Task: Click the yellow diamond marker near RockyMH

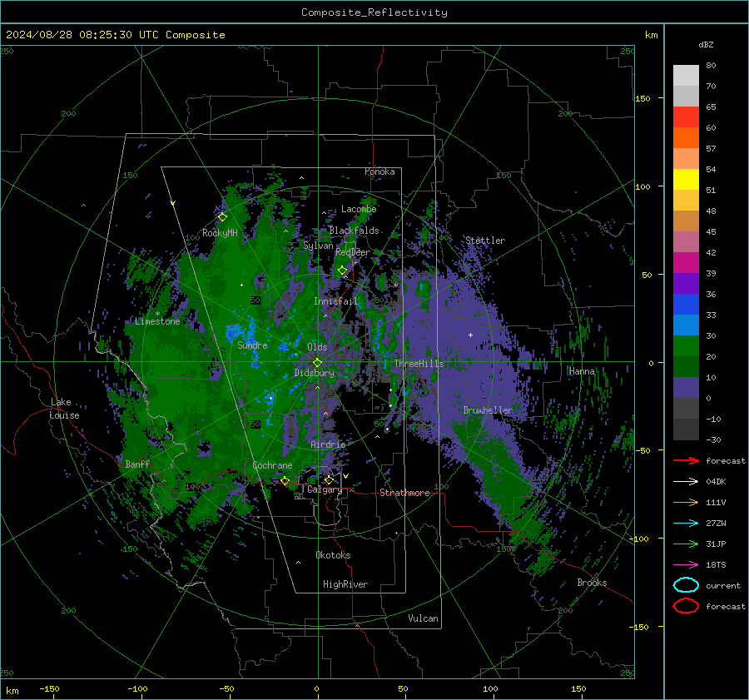Action: (222, 217)
